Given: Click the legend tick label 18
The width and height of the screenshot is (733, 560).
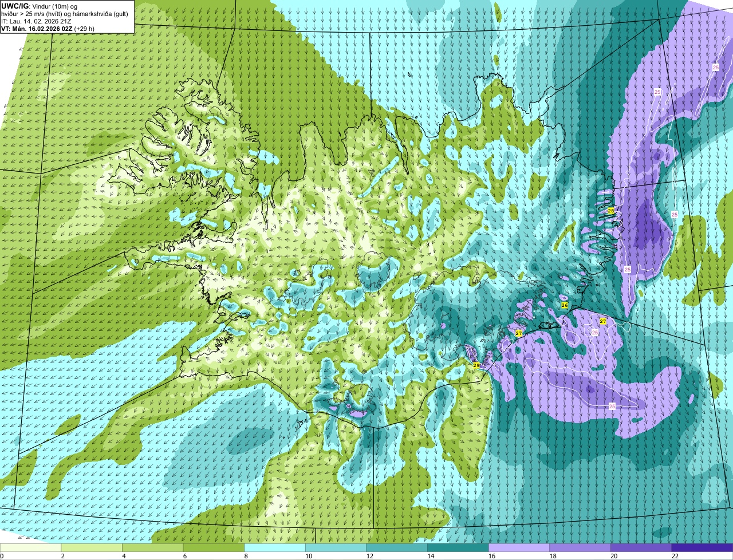Looking at the screenshot, I should click(553, 556).
